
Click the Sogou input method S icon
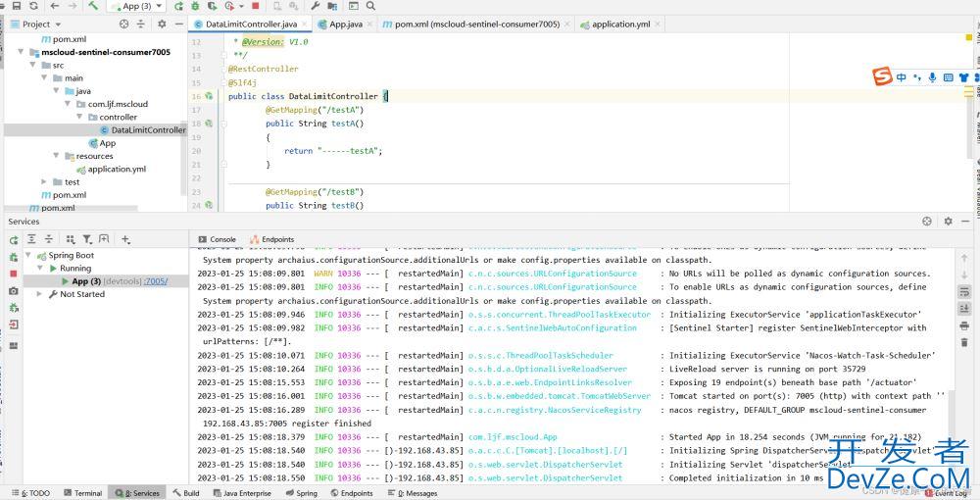pyautogui.click(x=883, y=77)
